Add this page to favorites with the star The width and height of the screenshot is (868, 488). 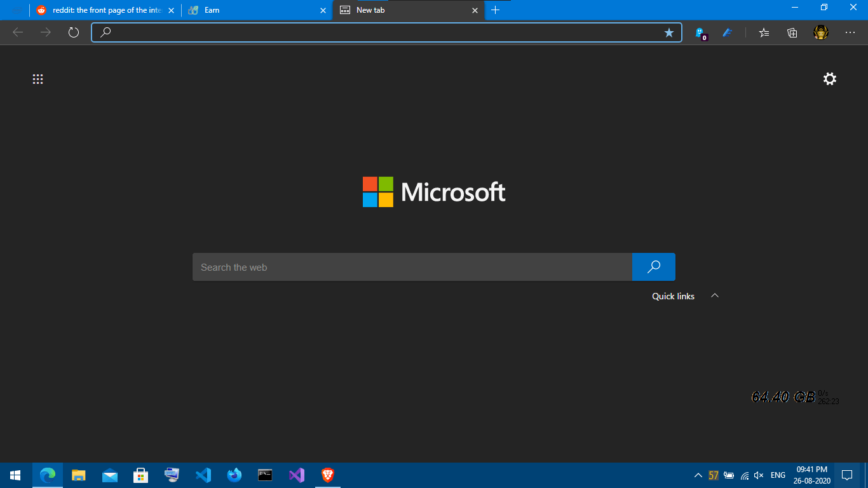pyautogui.click(x=669, y=32)
